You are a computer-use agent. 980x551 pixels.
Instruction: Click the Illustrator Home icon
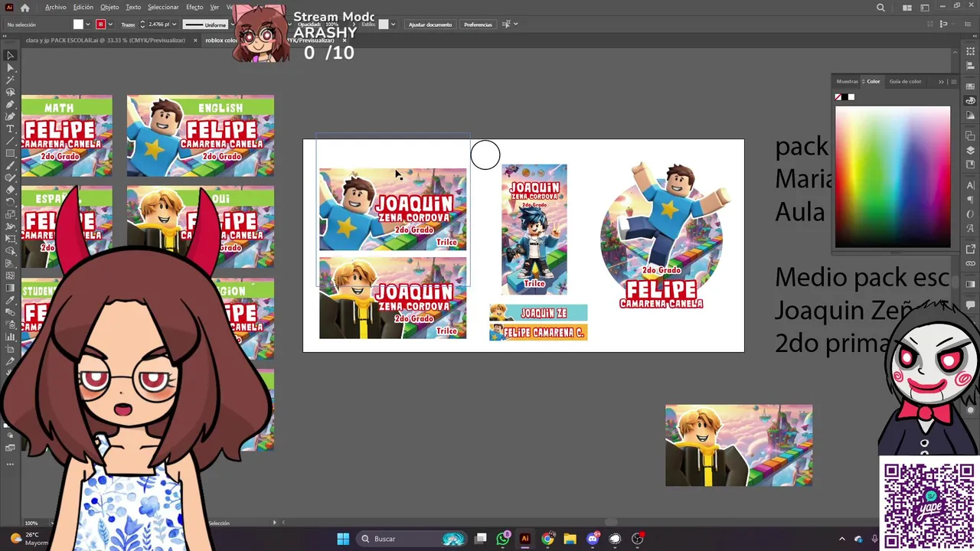[x=24, y=8]
